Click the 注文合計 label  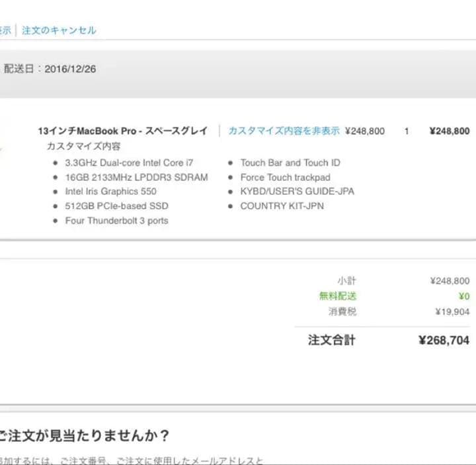[x=331, y=340]
